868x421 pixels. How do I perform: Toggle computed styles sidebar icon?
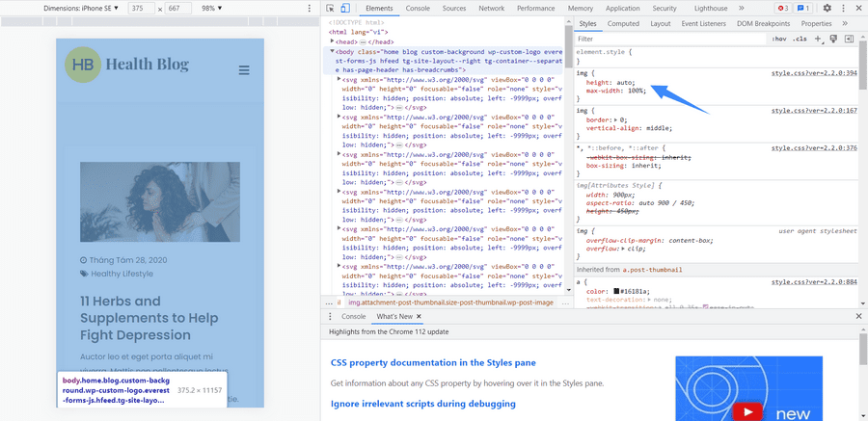click(849, 39)
